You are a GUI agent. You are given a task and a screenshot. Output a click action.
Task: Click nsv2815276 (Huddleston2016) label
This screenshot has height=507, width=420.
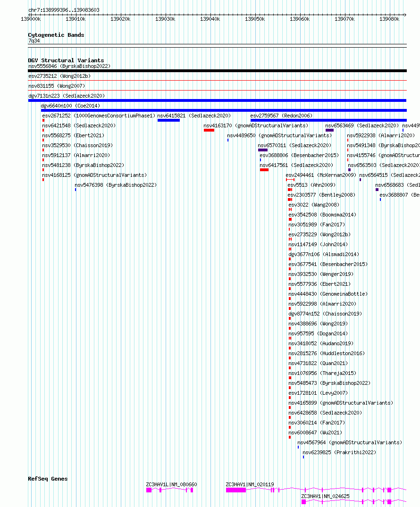click(x=327, y=354)
